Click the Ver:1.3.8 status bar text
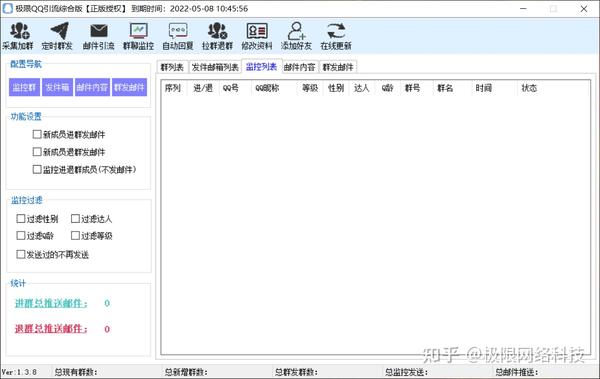Viewport: 600px width, 379px height. [20, 372]
